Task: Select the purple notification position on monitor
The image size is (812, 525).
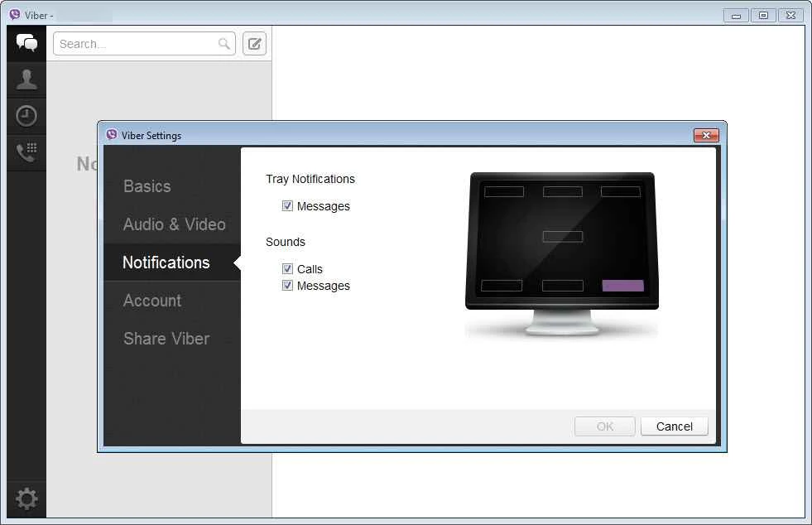Action: pos(622,286)
